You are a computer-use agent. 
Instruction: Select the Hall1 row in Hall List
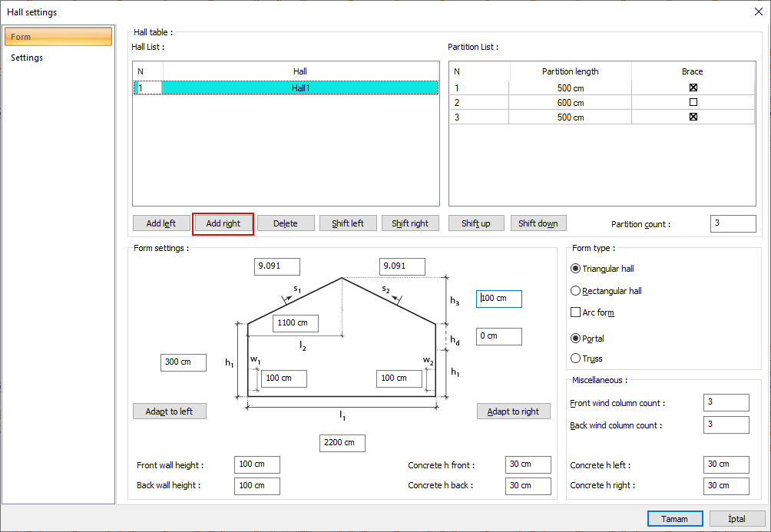pos(300,88)
